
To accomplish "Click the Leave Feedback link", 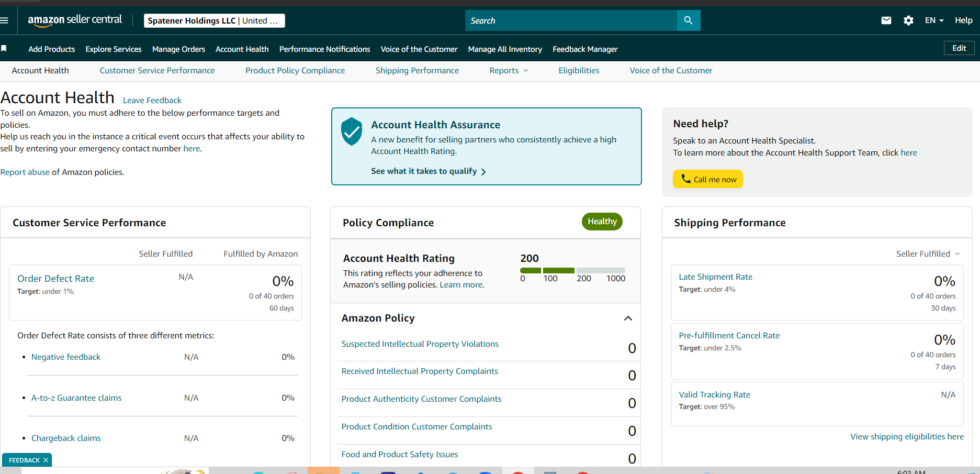I will 152,101.
